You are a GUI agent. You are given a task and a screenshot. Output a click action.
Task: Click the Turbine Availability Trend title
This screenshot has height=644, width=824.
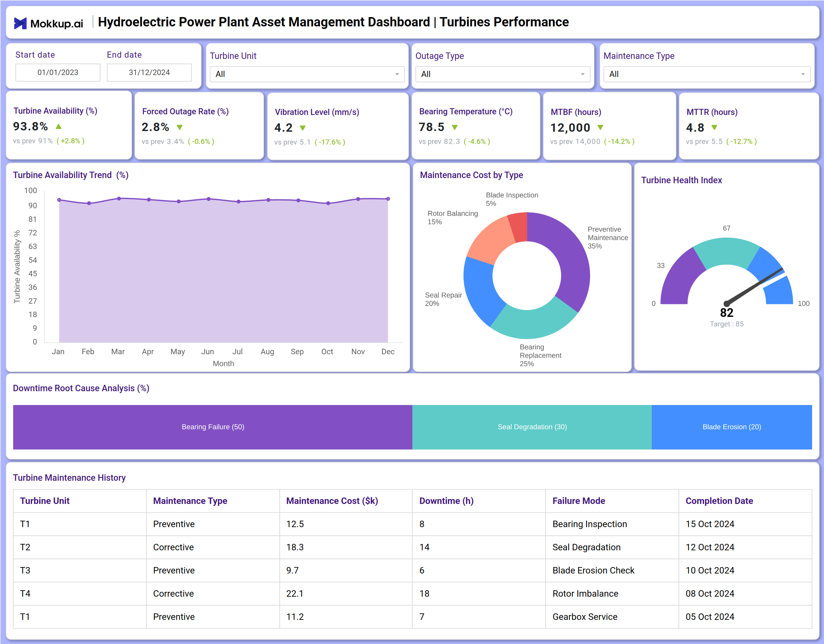click(x=70, y=175)
